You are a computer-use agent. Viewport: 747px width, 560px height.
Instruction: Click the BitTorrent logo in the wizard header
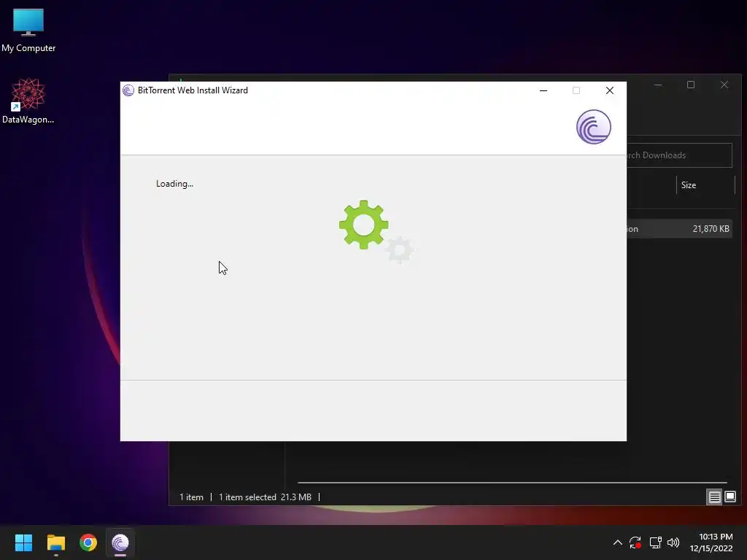593,127
